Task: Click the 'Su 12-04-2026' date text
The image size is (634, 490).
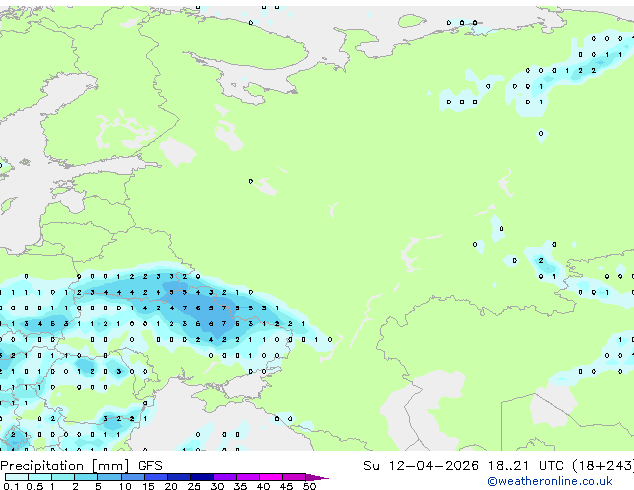Action: 421,466
